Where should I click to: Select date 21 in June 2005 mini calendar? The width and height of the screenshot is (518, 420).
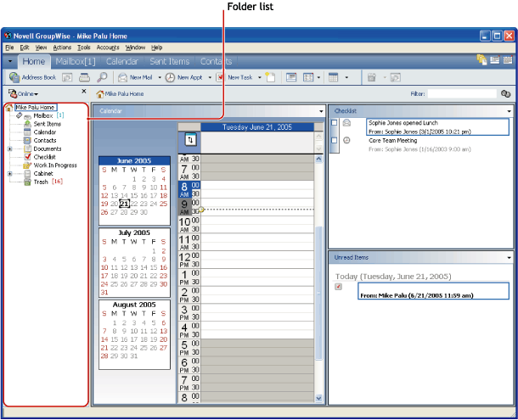point(124,204)
